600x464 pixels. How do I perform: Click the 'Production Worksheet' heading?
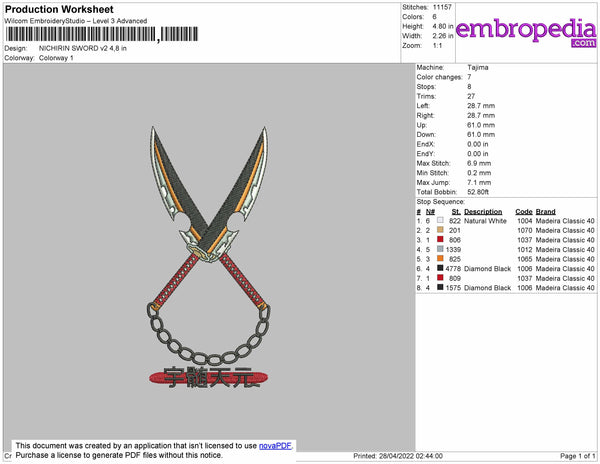pos(59,9)
